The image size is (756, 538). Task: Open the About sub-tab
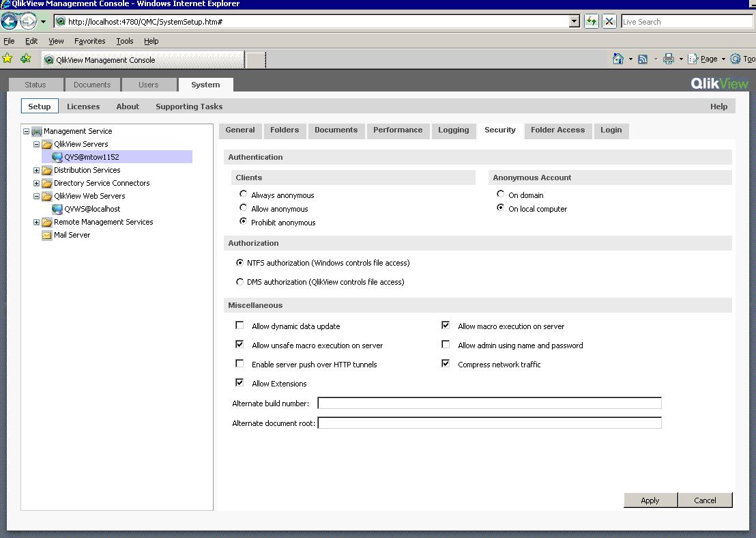click(128, 106)
